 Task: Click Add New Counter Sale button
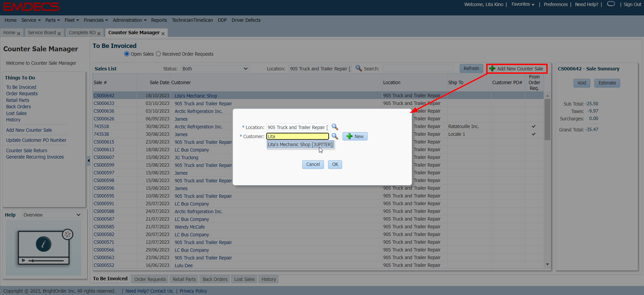517,69
